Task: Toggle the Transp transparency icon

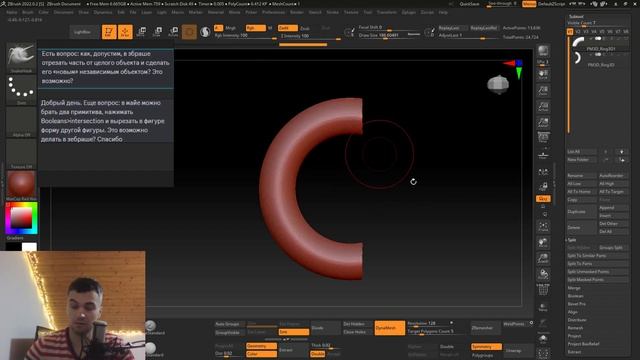Action: coord(543,307)
